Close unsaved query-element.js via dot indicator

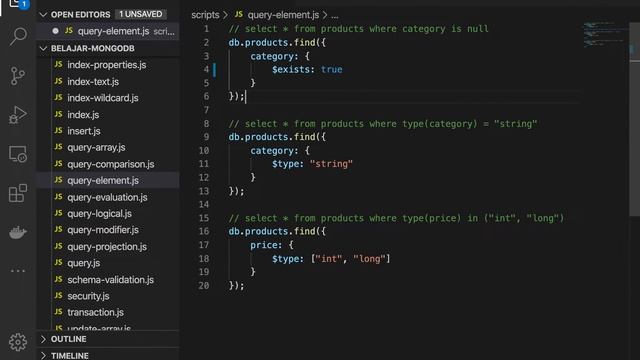(56, 31)
